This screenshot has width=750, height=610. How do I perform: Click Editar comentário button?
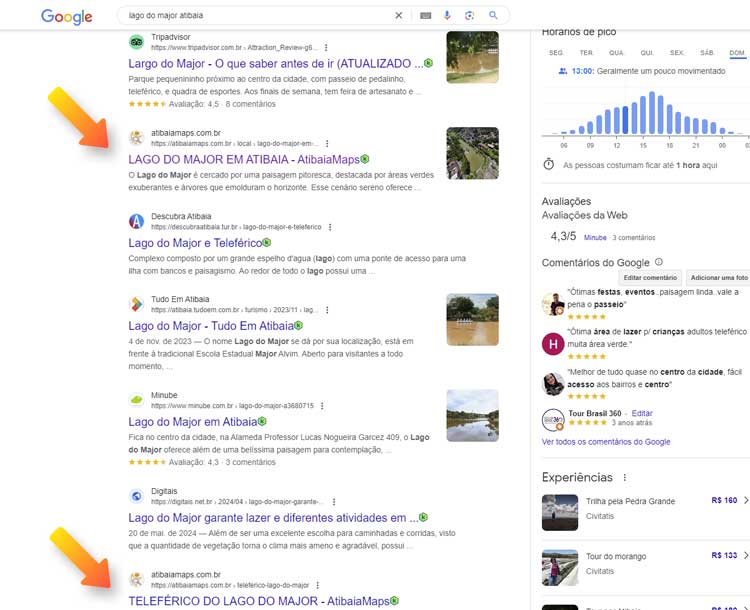click(650, 277)
